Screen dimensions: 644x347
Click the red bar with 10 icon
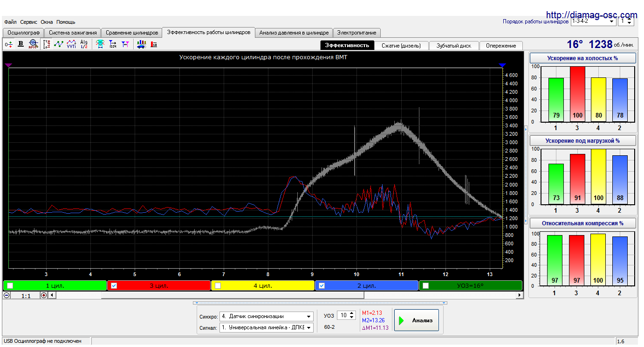pos(154,44)
